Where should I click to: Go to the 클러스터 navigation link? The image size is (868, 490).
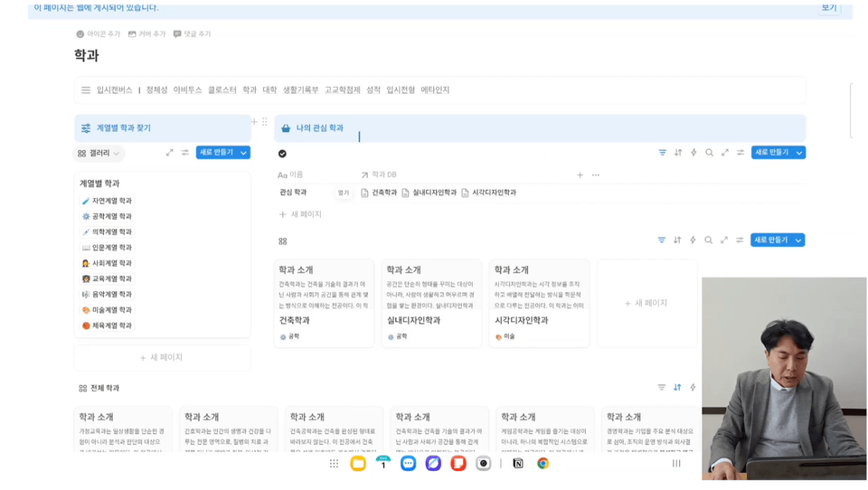pos(222,90)
